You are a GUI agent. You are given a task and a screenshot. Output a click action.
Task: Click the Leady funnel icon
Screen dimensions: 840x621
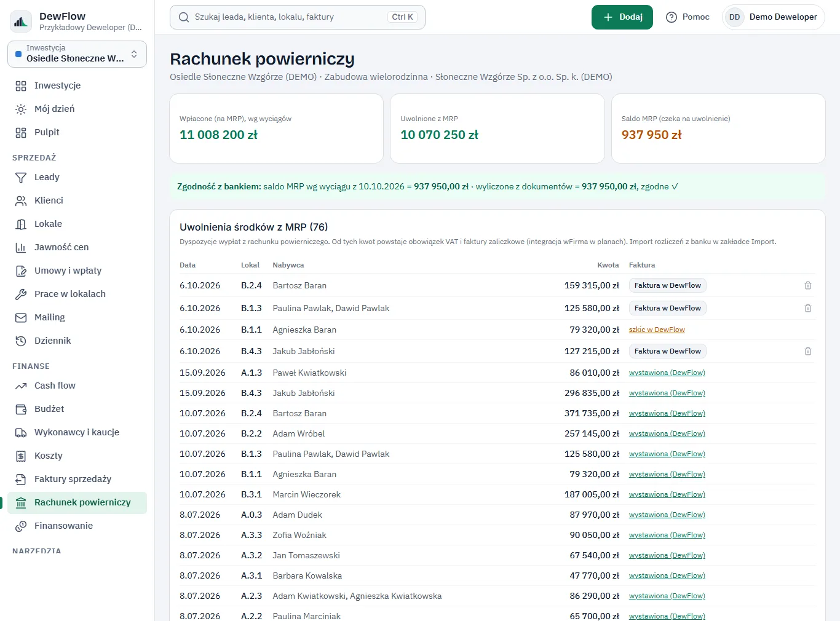click(x=21, y=178)
